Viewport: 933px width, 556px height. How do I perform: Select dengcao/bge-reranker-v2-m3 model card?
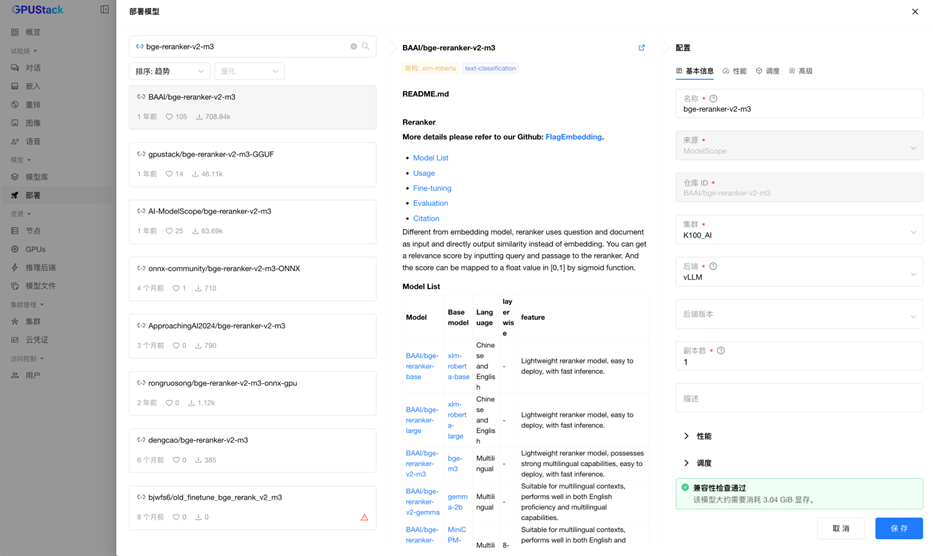click(253, 451)
